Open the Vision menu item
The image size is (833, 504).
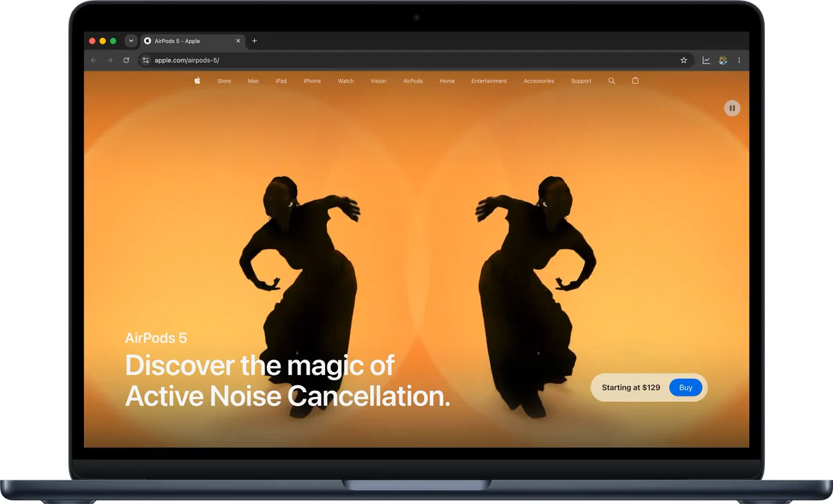[378, 81]
